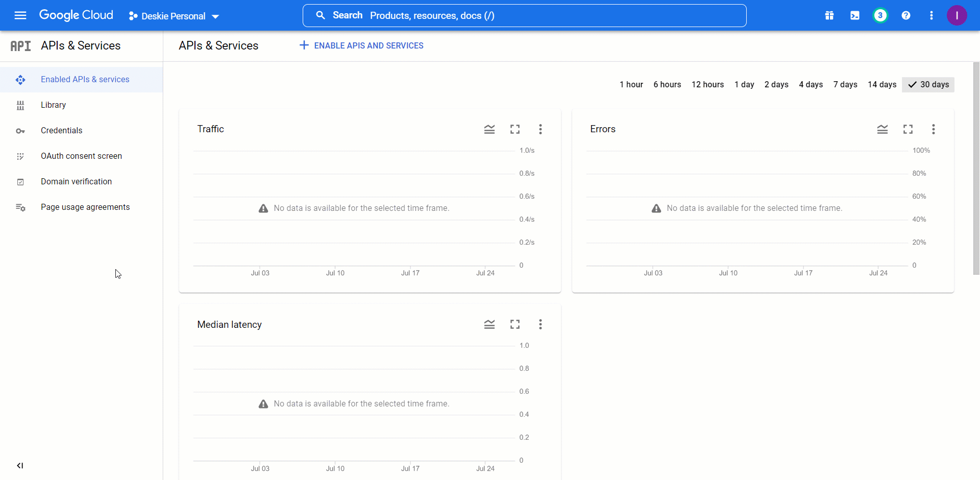
Task: Toggle legend on Median latency chart
Action: pyautogui.click(x=489, y=324)
